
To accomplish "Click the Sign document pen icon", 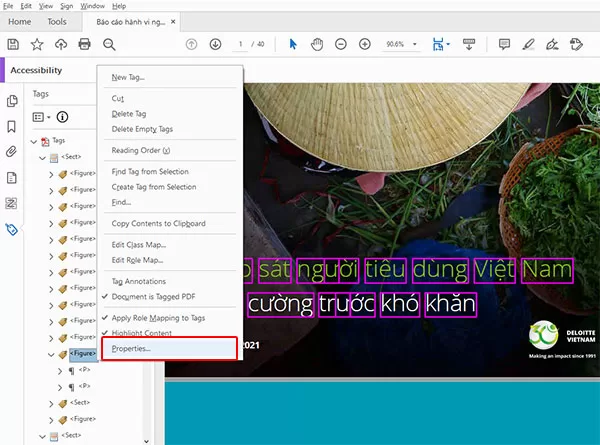I will tap(552, 44).
